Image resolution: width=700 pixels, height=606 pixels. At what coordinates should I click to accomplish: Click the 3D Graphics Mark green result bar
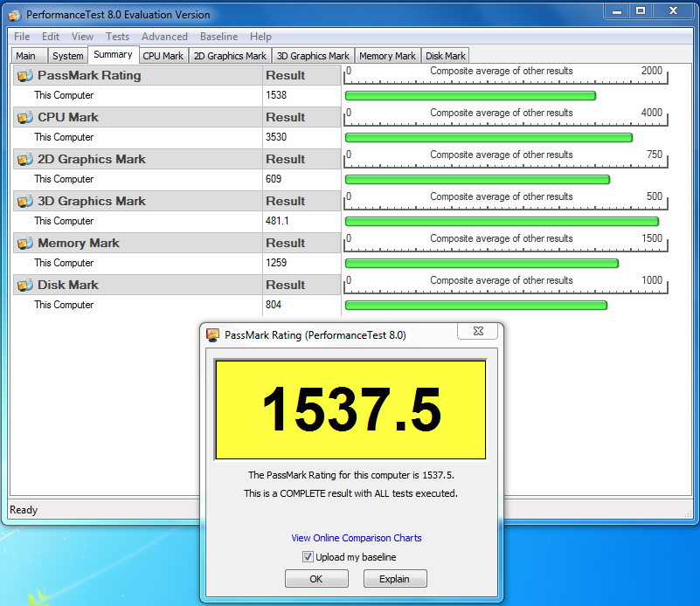(502, 222)
